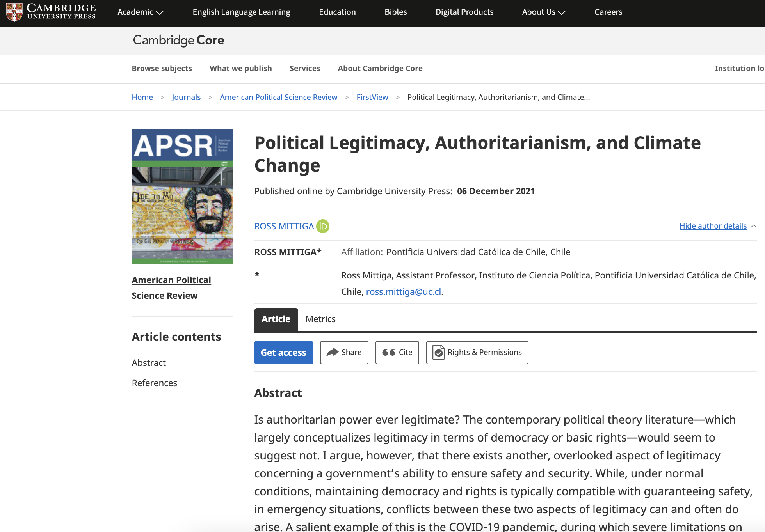This screenshot has width=765, height=532.
Task: Open Browse subjects navigation
Action: click(x=162, y=68)
